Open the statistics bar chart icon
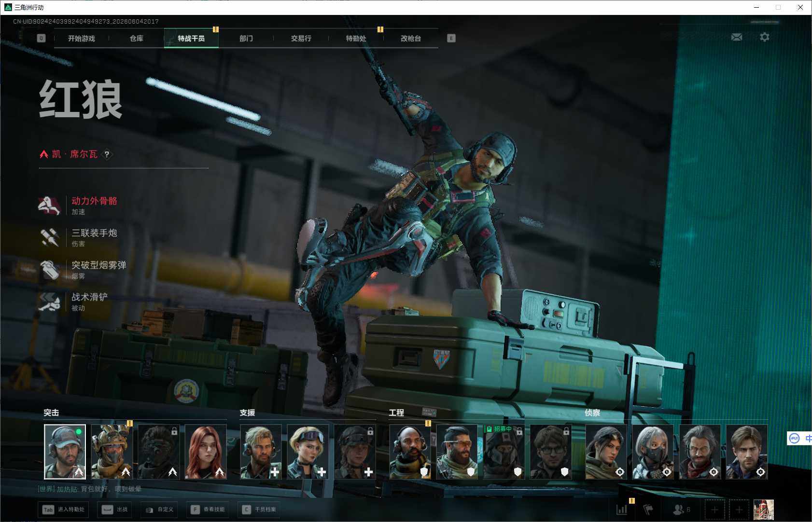The width and height of the screenshot is (812, 522). pos(622,509)
